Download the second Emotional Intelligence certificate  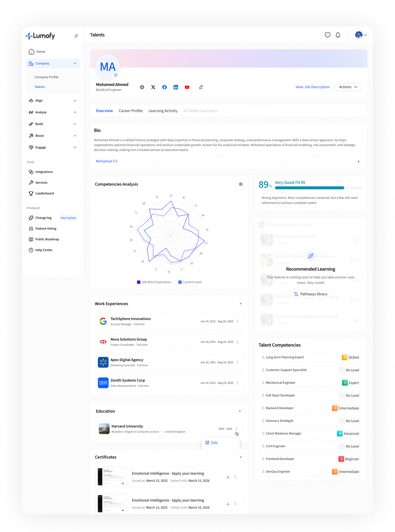pyautogui.click(x=228, y=504)
